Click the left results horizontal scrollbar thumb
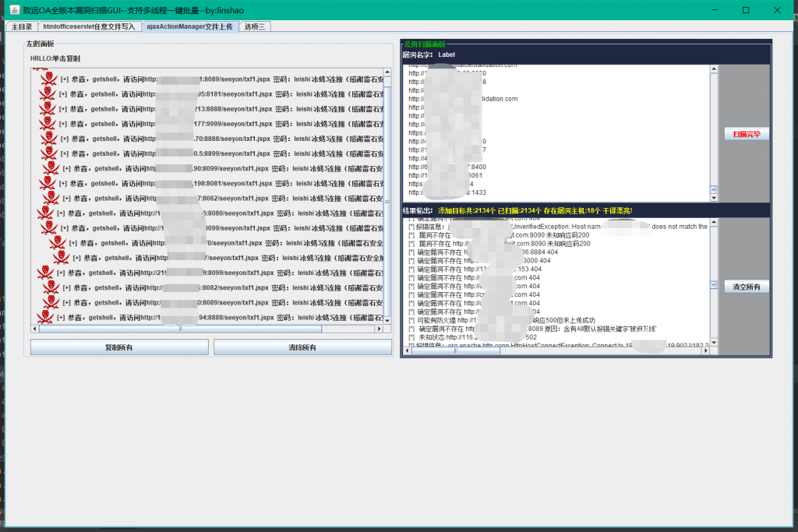 [180, 329]
